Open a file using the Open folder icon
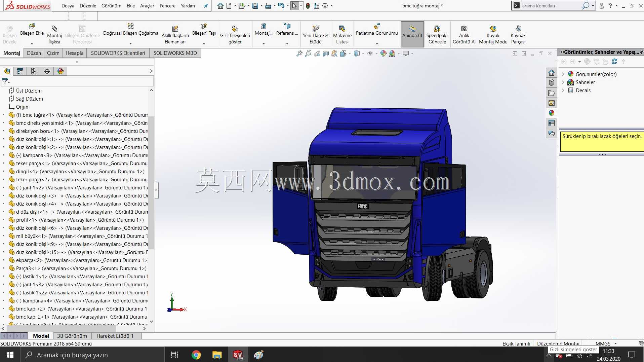 click(241, 6)
